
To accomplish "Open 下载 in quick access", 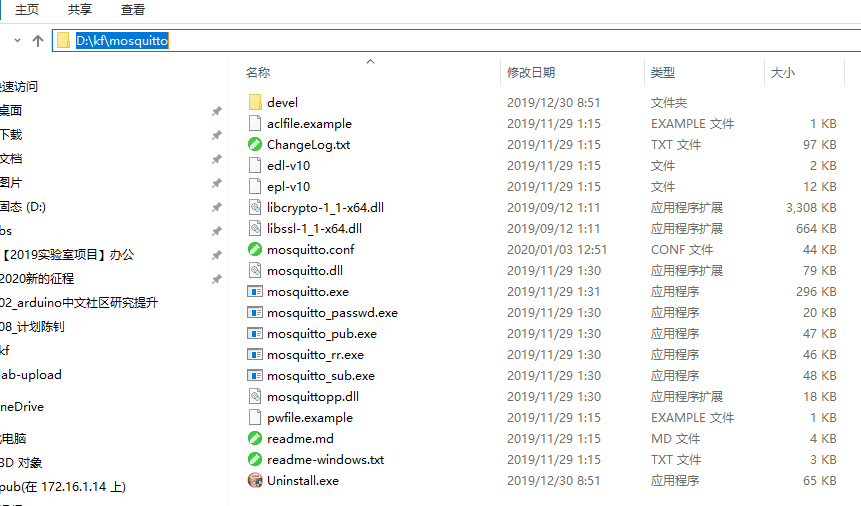I will coord(11,135).
